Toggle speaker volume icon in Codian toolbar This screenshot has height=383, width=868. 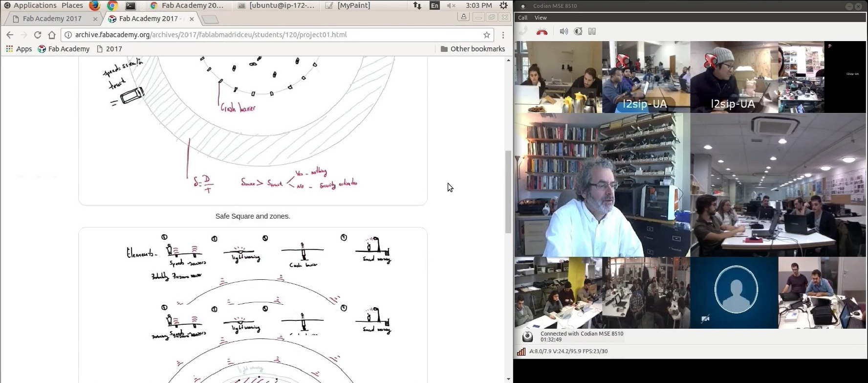564,31
